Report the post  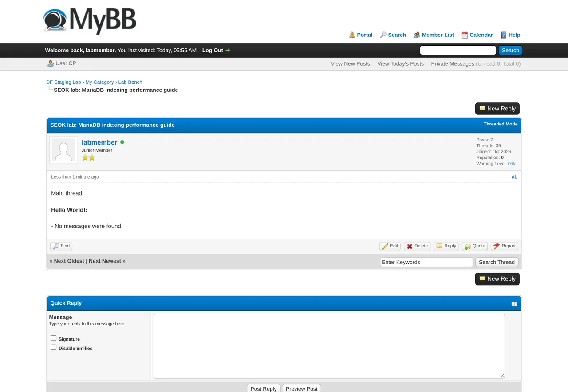coord(505,246)
